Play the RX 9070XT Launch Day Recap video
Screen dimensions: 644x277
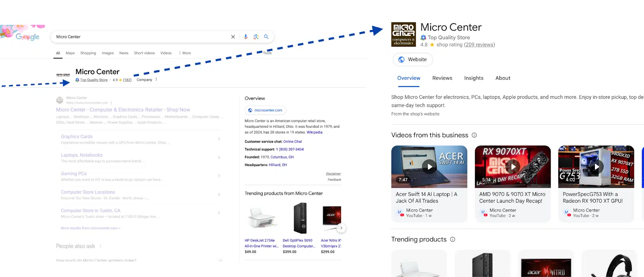[513, 166]
